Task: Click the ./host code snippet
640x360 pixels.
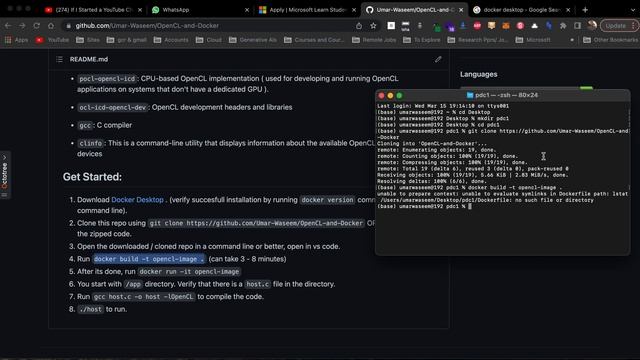Action: click(90, 309)
